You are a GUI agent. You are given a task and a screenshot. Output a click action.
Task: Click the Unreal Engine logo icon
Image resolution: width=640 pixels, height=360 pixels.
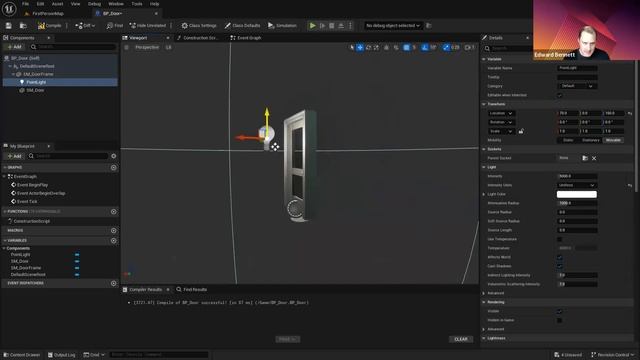9,8
